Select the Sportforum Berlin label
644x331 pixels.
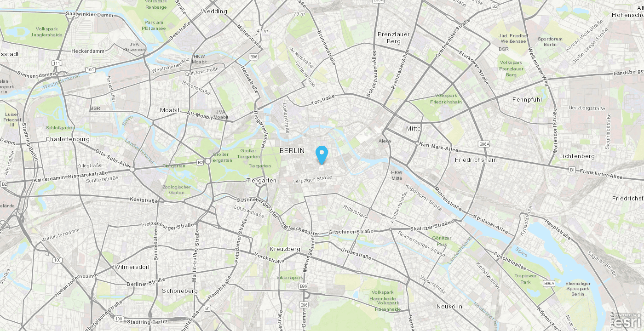click(x=550, y=41)
